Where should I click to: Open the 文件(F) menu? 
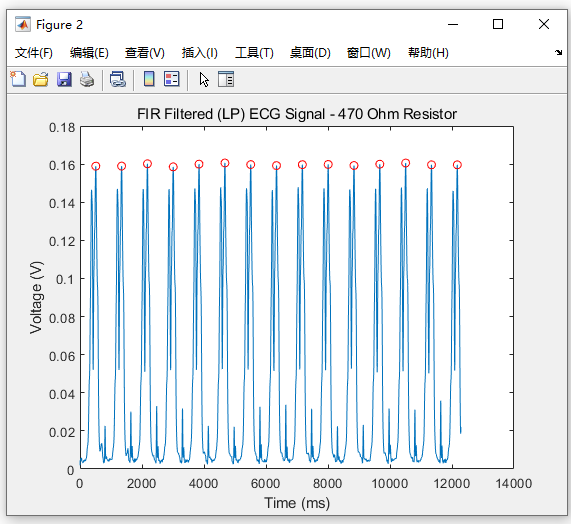(x=34, y=53)
